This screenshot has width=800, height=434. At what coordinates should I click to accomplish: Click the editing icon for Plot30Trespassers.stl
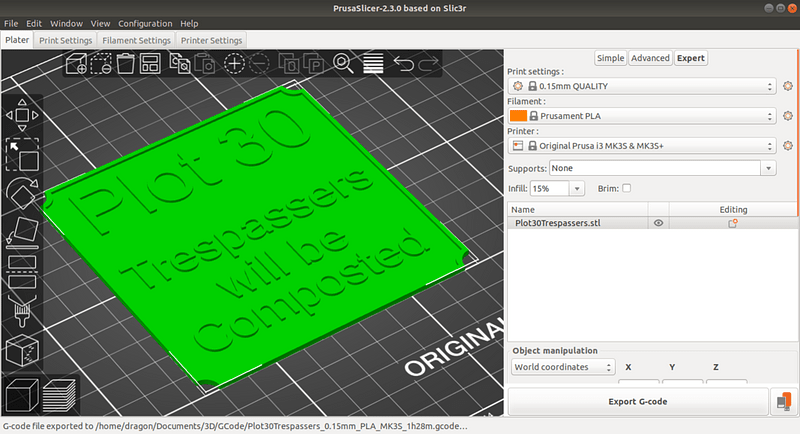pos(733,223)
